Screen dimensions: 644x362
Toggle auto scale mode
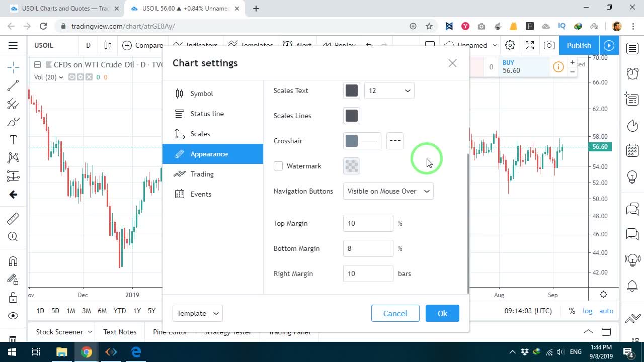point(606,311)
